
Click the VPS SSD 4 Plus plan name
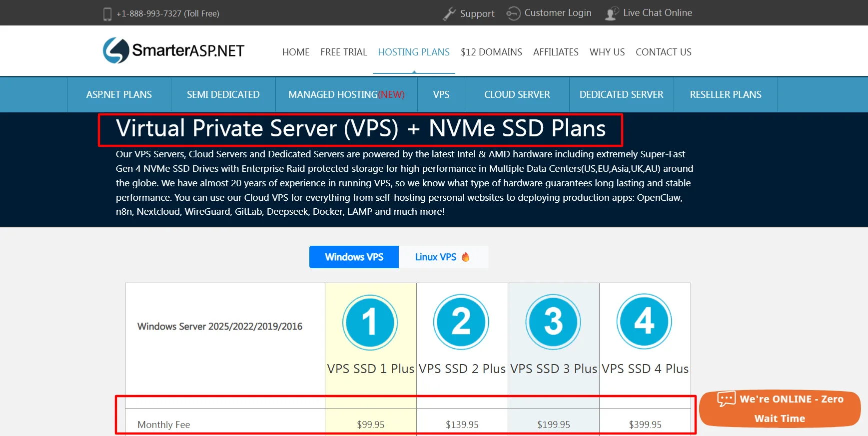click(x=645, y=369)
